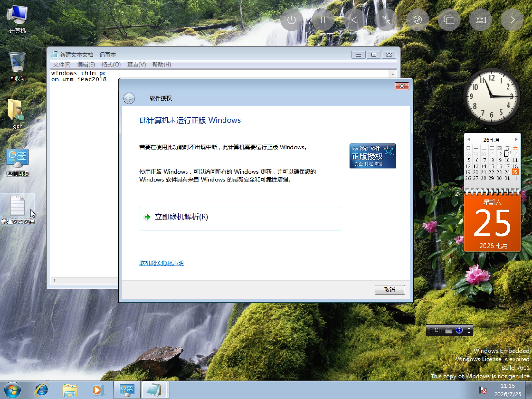Open the 格式(O) menu in Notepad
Screen dimensions: 532x399
tap(111, 65)
